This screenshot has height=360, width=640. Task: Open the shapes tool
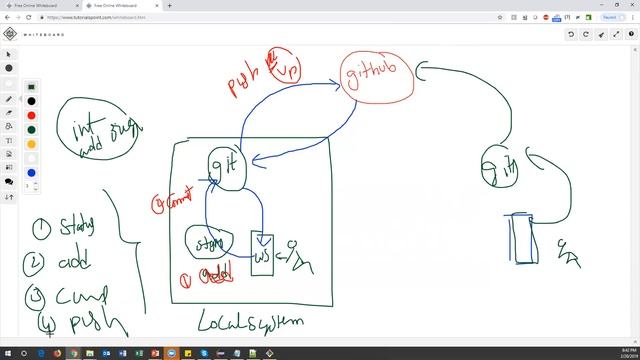click(x=9, y=127)
